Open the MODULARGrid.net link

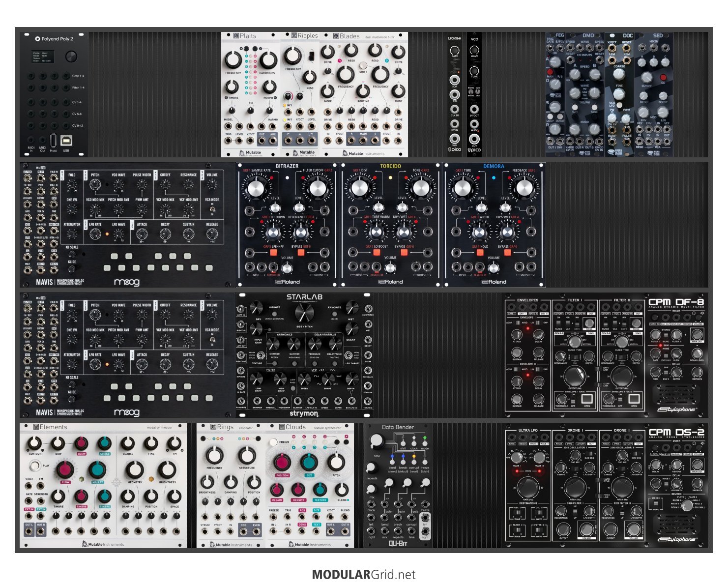click(x=364, y=575)
